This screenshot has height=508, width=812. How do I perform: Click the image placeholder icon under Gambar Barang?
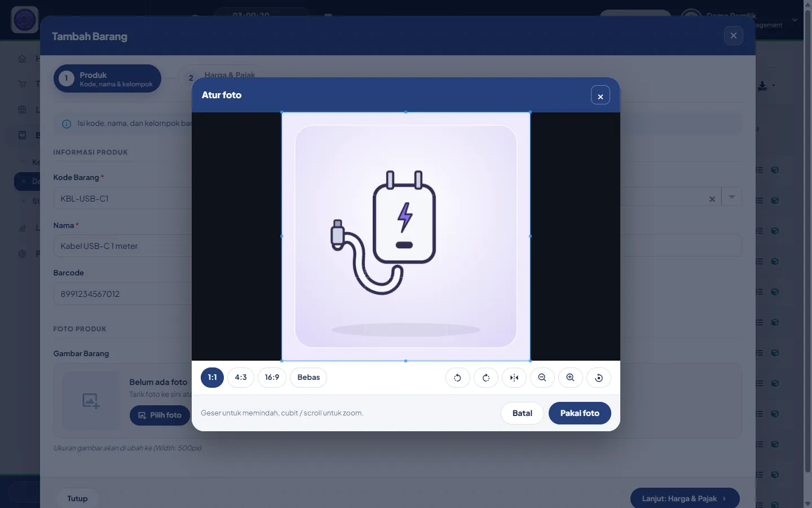pyautogui.click(x=91, y=401)
